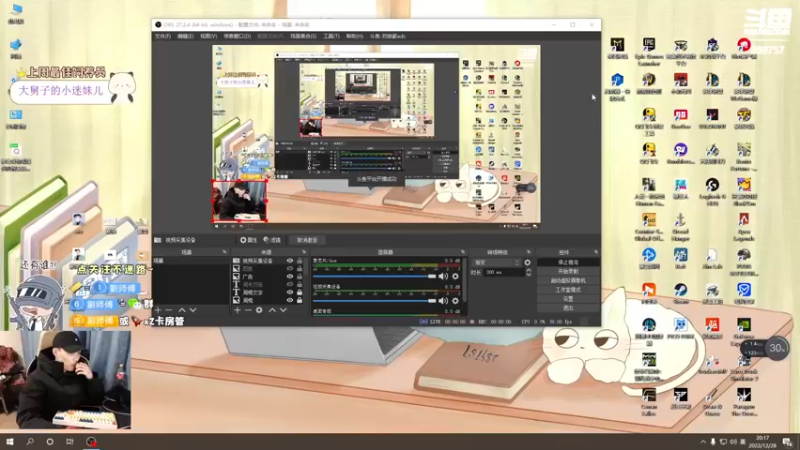Click 开始录制 to start recording
The image size is (800, 450).
pos(568,271)
